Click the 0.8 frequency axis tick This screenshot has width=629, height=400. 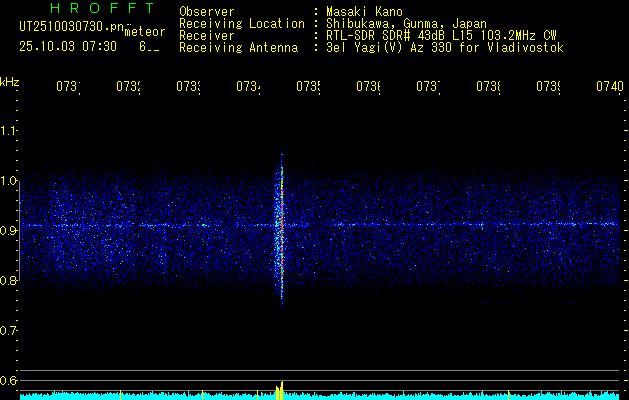click(10, 280)
